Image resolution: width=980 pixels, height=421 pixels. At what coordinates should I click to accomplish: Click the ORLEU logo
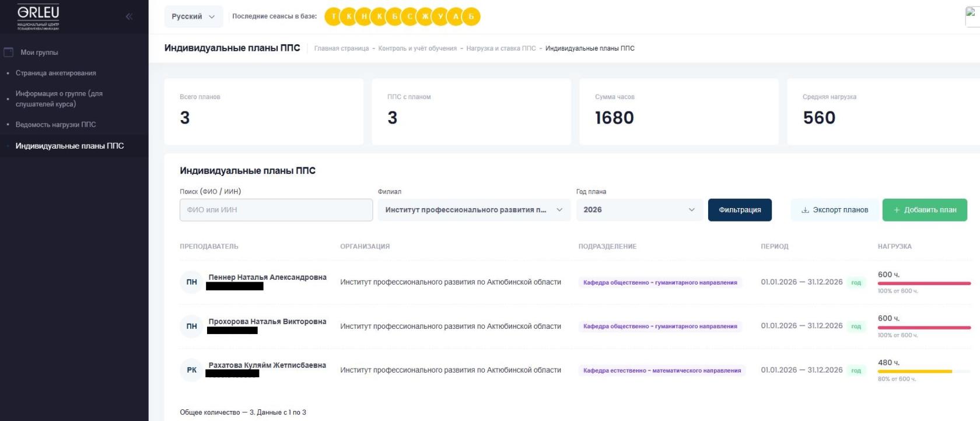coord(38,16)
